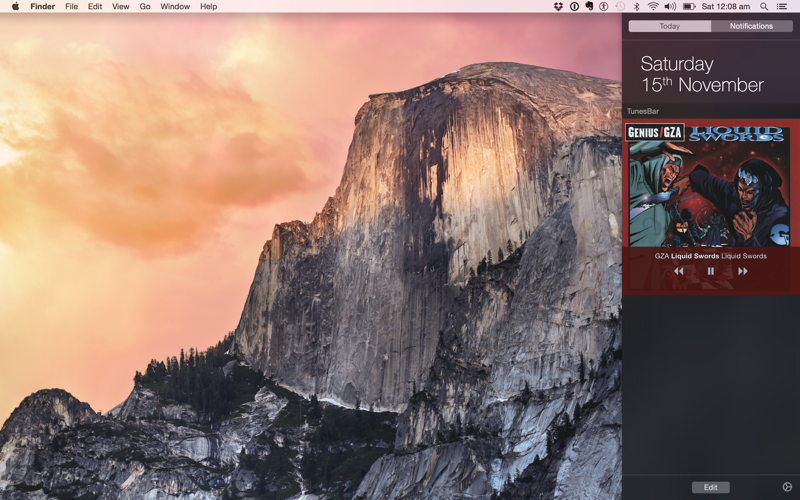Click the Saturday 15th November date heading
The width and height of the screenshot is (800, 500).
[702, 74]
